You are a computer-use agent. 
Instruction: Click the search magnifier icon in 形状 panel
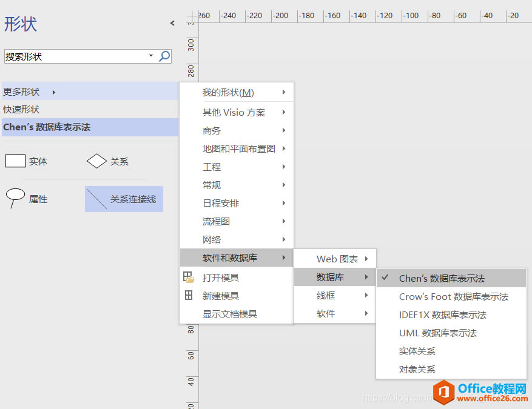click(x=164, y=56)
